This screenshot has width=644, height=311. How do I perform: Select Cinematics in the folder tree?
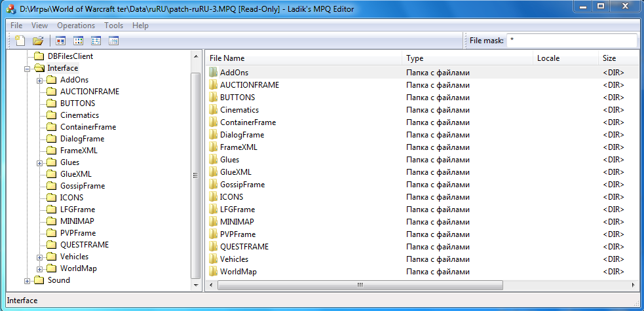click(x=80, y=115)
